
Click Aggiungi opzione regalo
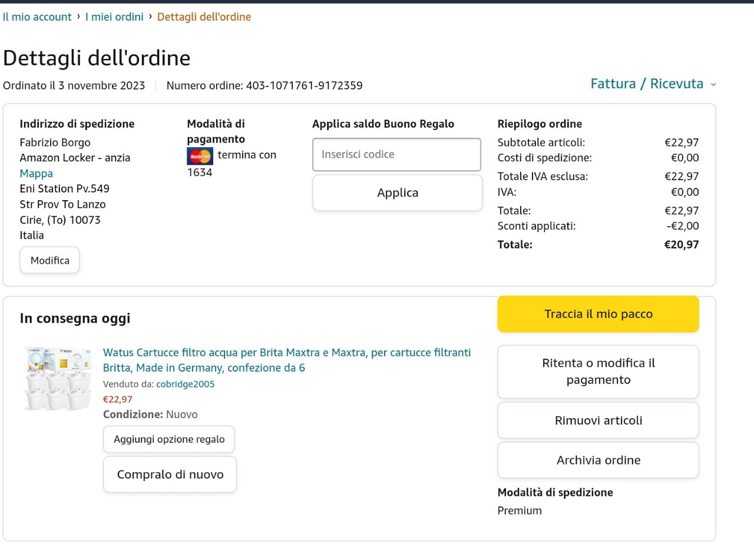coord(169,439)
